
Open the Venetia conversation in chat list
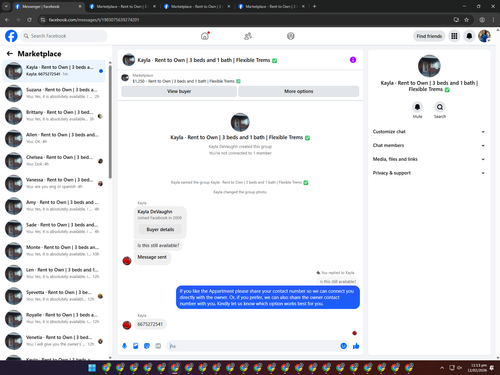pos(54,341)
